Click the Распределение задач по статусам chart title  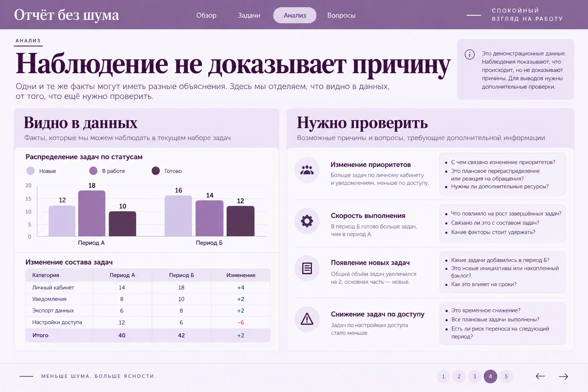(84, 157)
